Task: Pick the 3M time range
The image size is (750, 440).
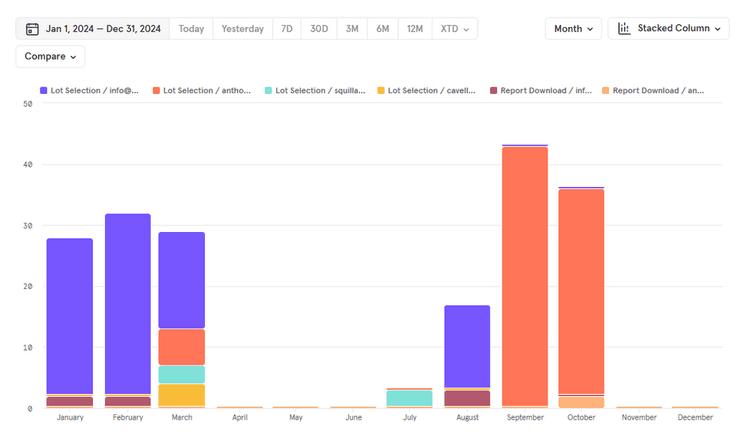Action: coord(352,29)
